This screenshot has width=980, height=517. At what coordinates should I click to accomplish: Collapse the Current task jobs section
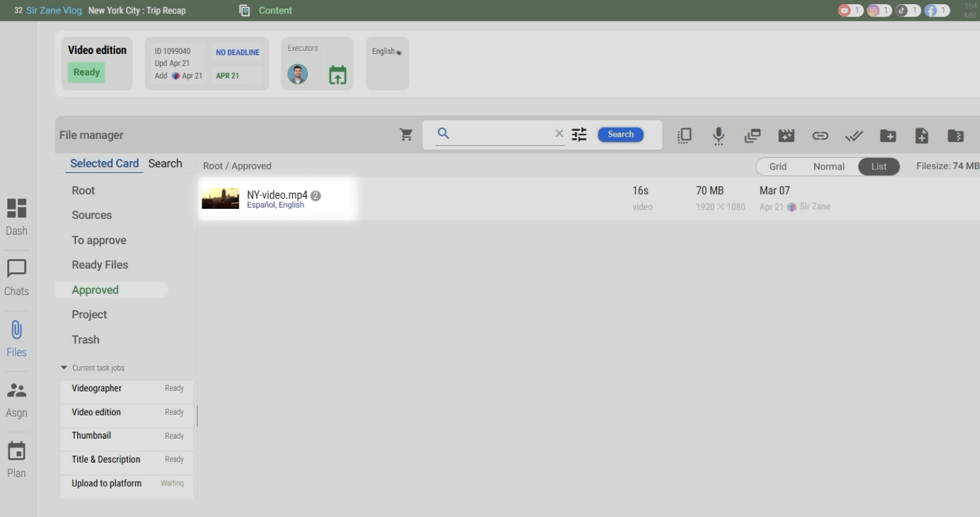[x=64, y=368]
